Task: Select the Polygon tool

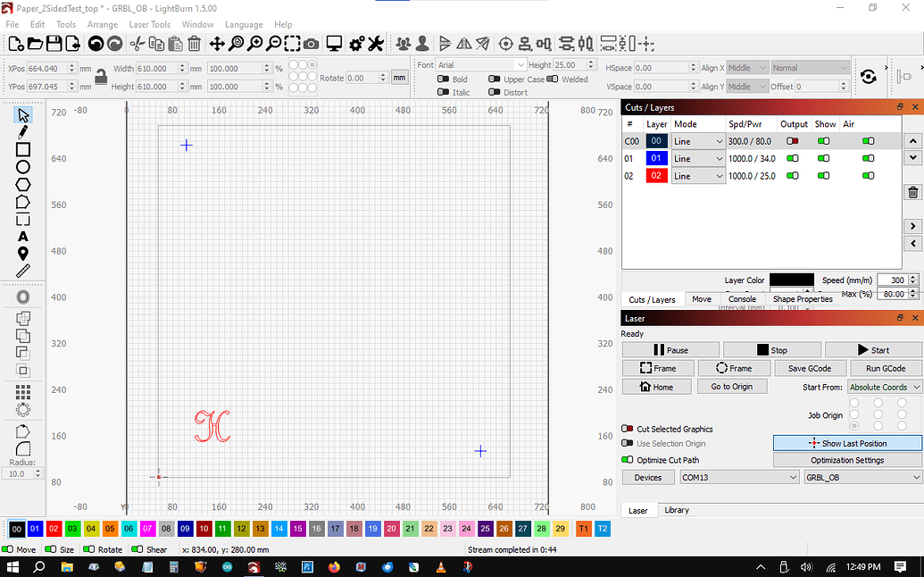Action: 23,185
